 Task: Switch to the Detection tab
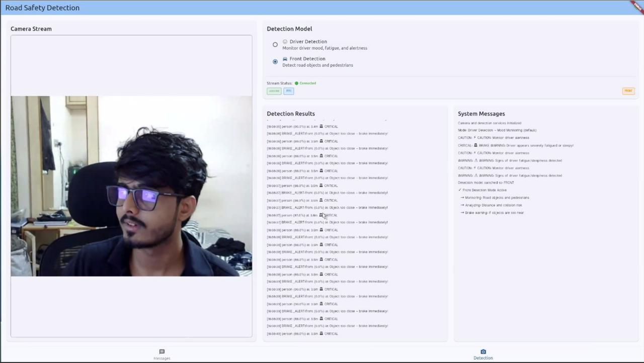[483, 355]
